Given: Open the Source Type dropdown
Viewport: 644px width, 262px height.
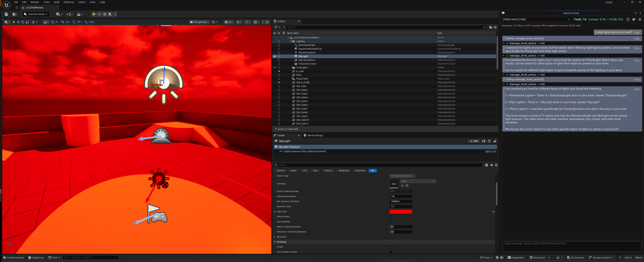Looking at the screenshot, I should click(402, 176).
